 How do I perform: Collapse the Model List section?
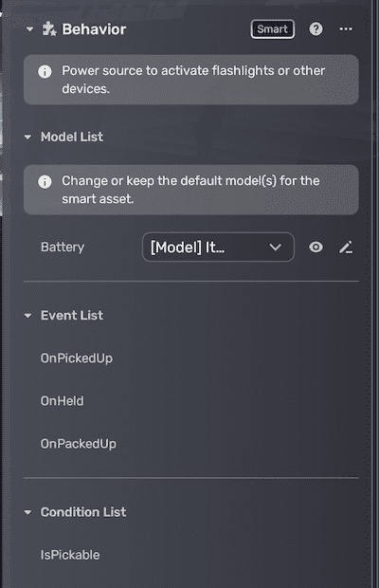coord(27,137)
